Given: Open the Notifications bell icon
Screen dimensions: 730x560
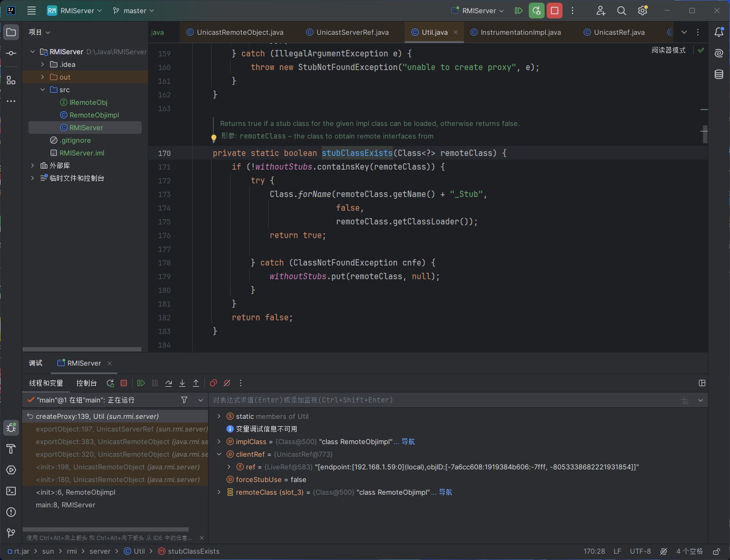Looking at the screenshot, I should [x=719, y=32].
